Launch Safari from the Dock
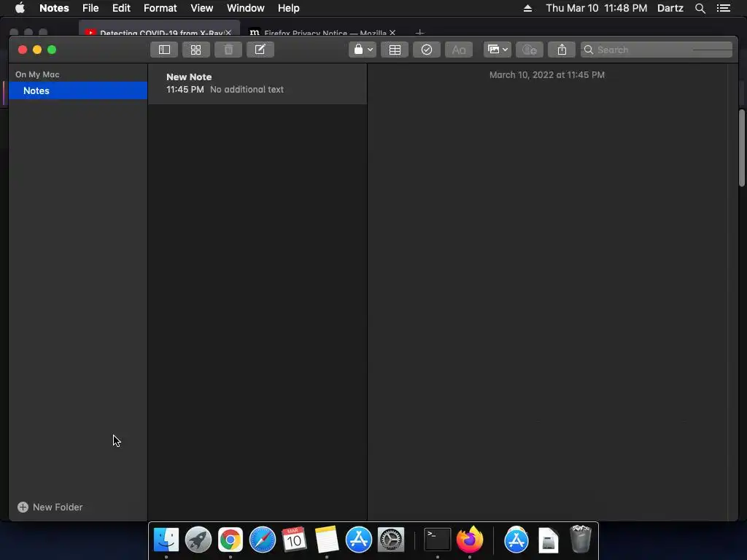Viewport: 747px width, 560px height. click(x=263, y=540)
